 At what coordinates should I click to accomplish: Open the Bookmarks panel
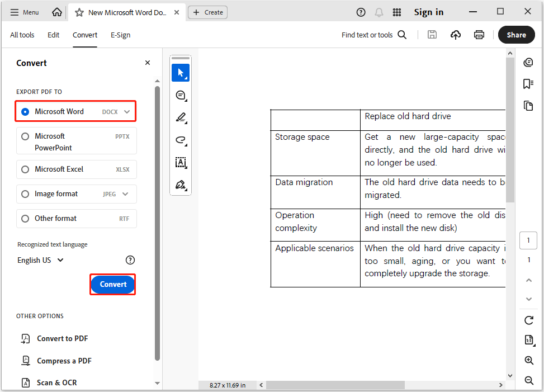tap(528, 83)
